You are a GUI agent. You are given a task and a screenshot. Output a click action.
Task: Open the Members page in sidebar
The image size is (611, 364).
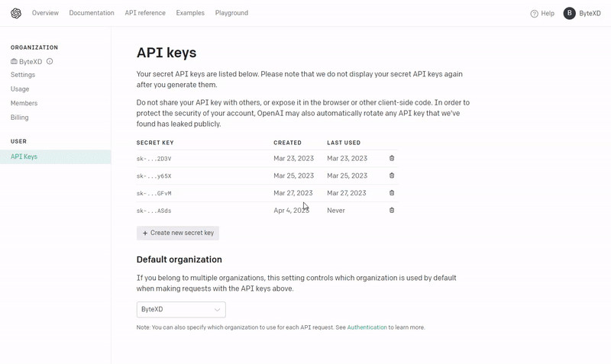point(24,103)
